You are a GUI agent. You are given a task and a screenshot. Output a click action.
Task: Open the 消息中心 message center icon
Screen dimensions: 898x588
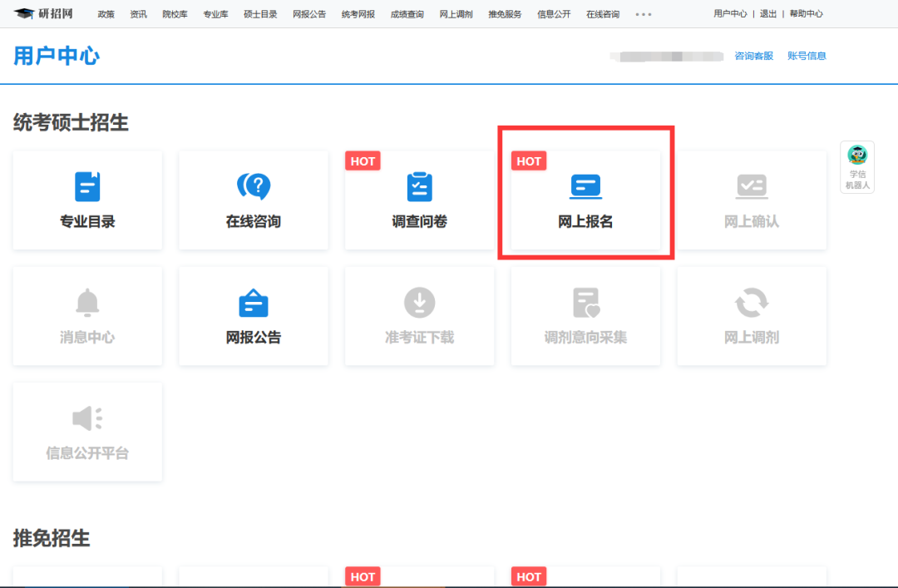(86, 316)
